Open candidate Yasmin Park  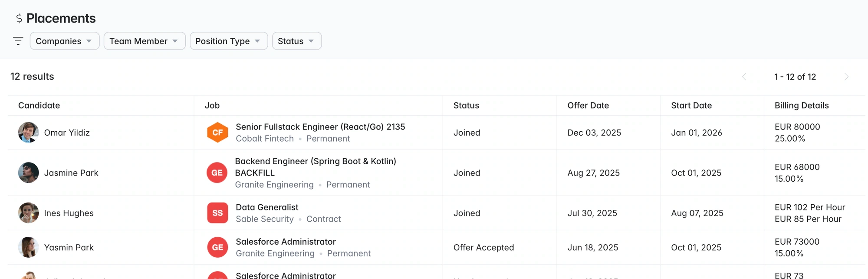(x=69, y=247)
